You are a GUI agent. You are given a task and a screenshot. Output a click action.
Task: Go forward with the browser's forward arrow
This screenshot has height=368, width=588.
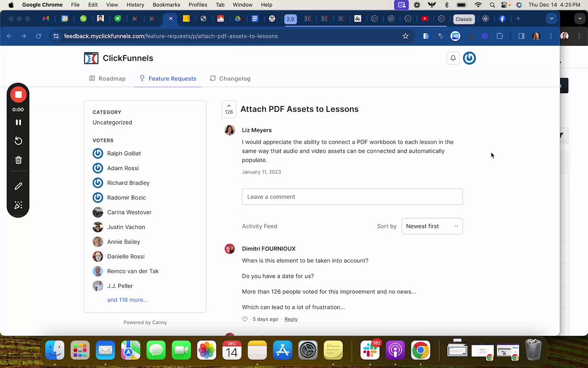[x=23, y=36]
